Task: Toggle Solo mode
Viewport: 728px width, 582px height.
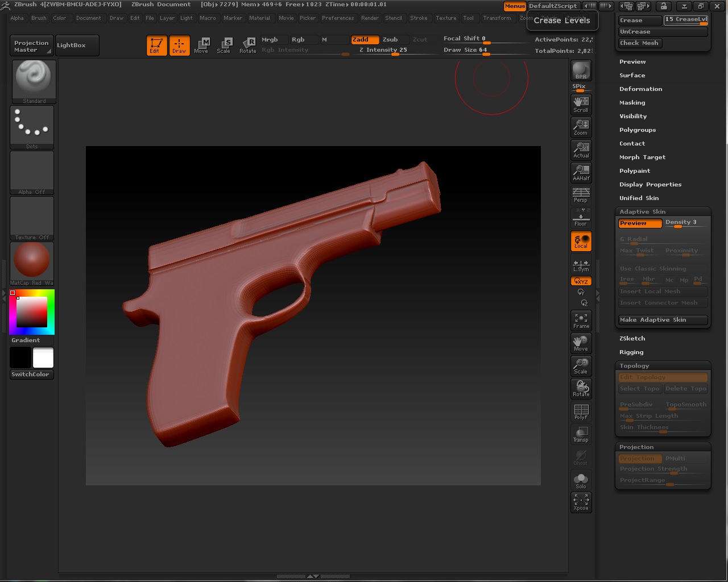Action: (581, 480)
